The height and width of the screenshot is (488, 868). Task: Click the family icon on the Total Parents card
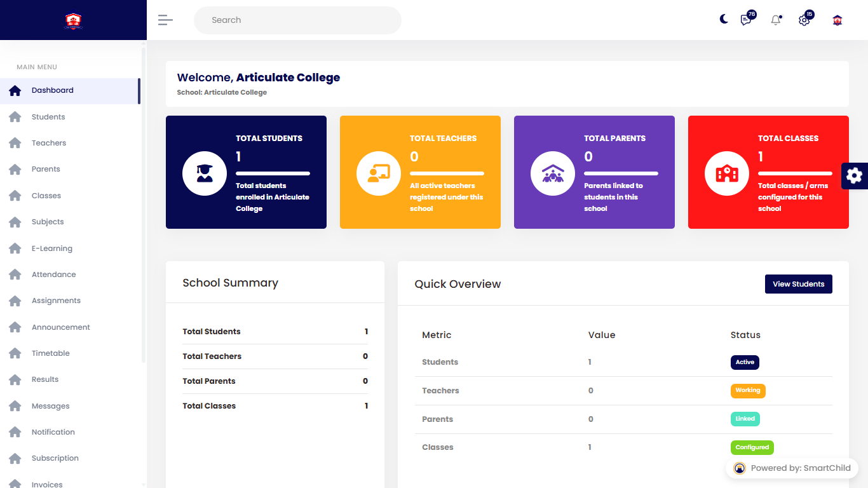click(553, 173)
